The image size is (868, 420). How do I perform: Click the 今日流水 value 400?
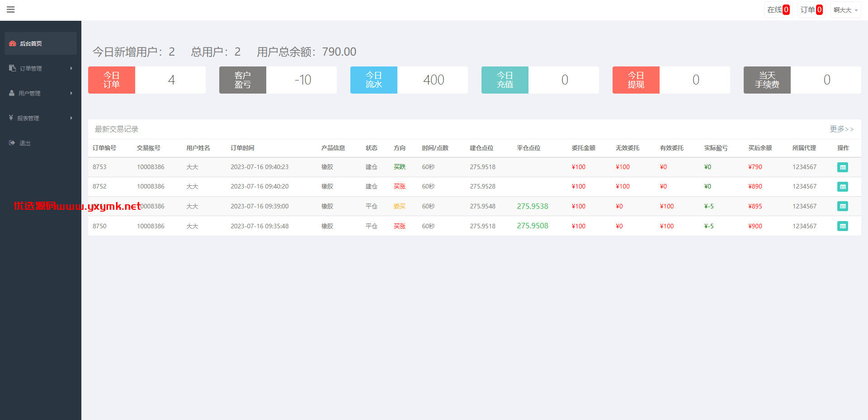(434, 80)
